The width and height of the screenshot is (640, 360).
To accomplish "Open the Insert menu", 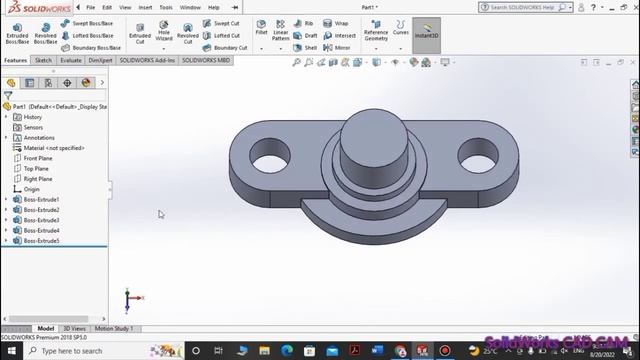I will coord(145,7).
